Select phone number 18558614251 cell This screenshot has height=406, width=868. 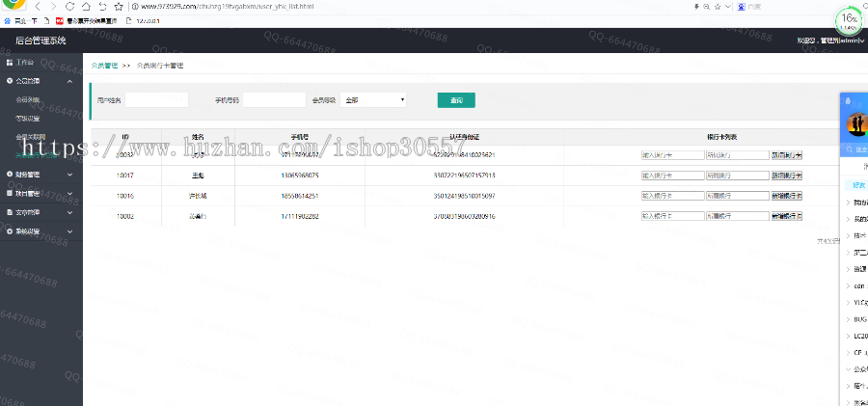tap(300, 196)
